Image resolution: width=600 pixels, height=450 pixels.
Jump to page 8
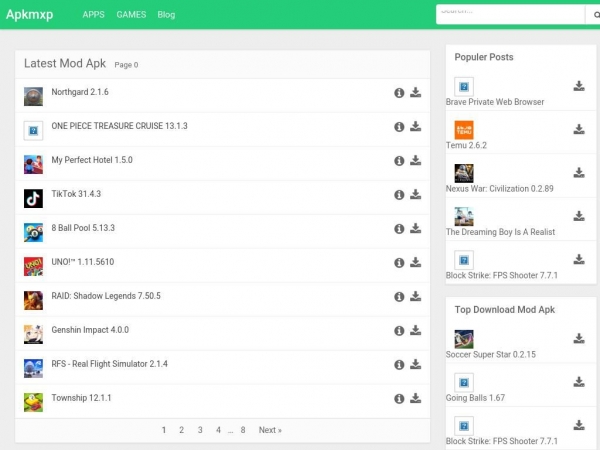[x=243, y=430]
